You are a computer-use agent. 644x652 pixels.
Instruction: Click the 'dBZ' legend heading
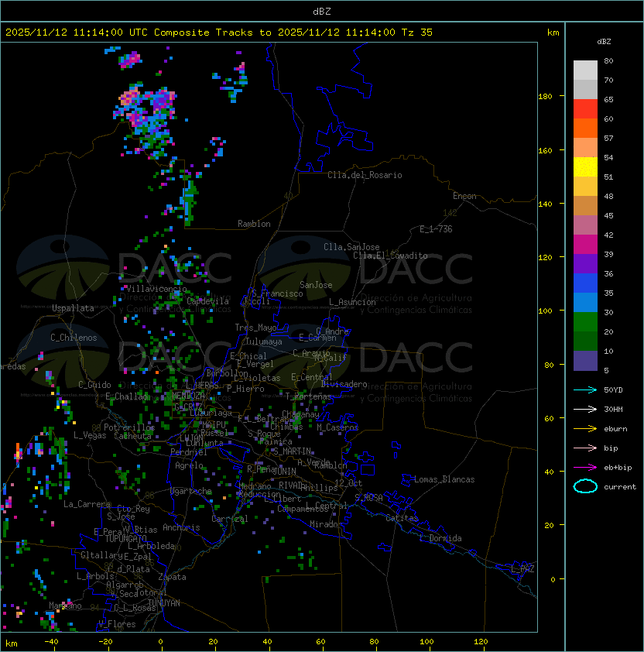coord(604,42)
